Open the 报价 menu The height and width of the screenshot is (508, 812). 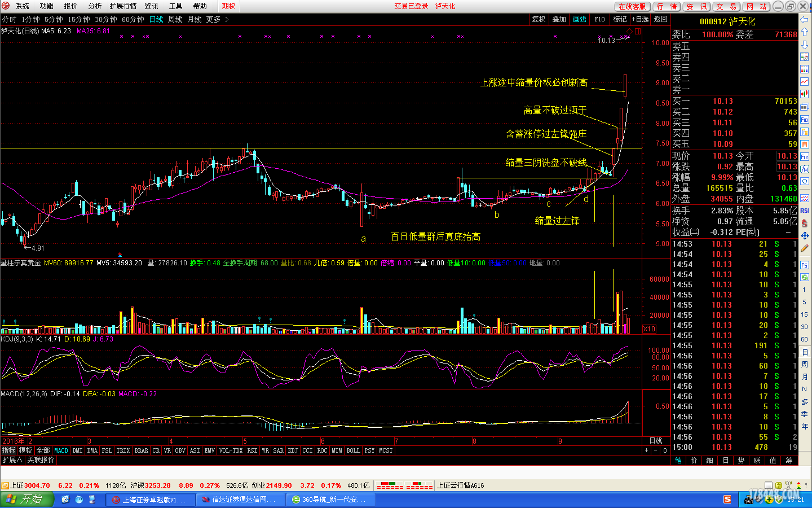tap(71, 6)
